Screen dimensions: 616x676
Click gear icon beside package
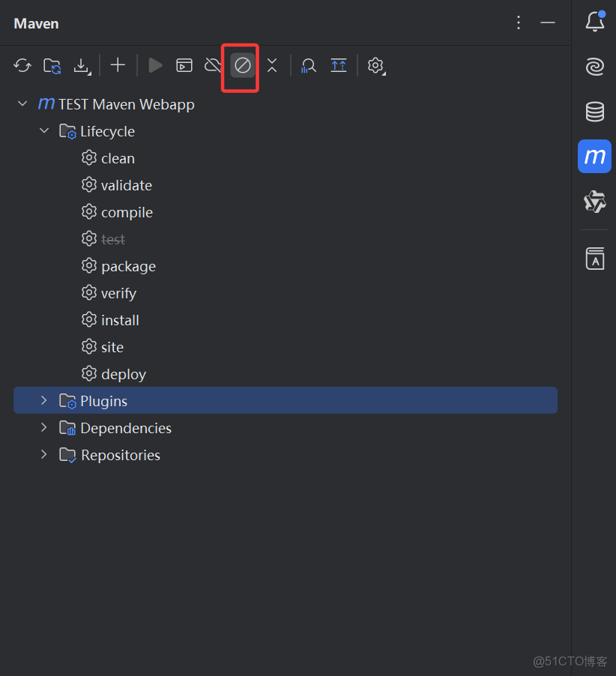[x=88, y=265]
